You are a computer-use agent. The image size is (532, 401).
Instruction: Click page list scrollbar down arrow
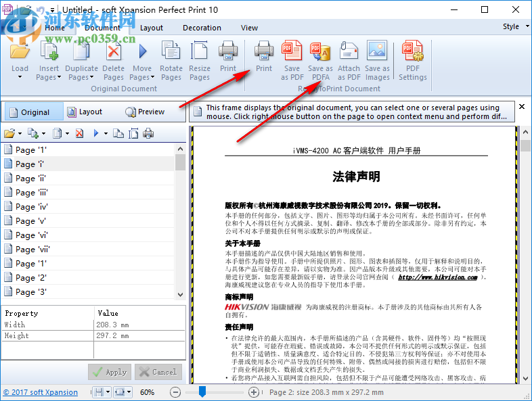point(181,295)
